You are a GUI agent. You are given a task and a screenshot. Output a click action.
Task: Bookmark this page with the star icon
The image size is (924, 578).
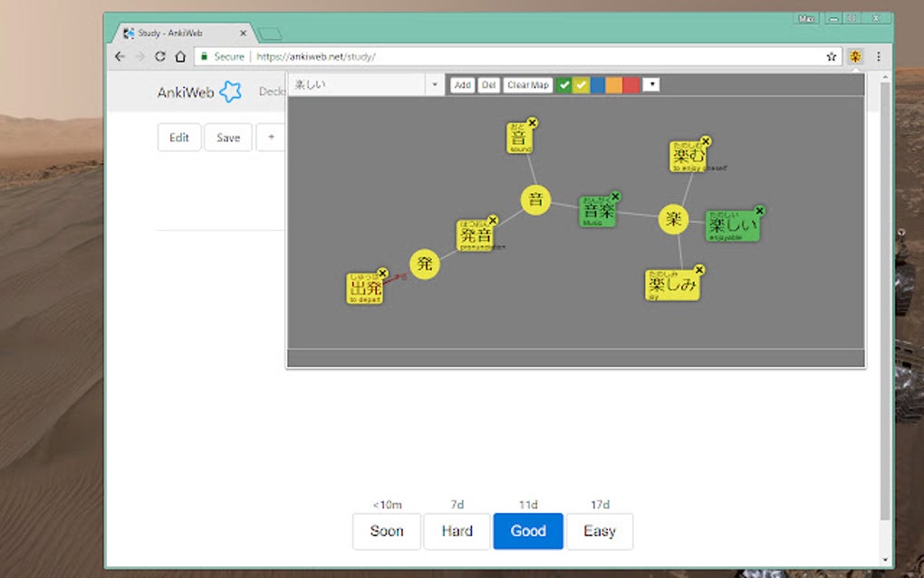[x=831, y=56]
